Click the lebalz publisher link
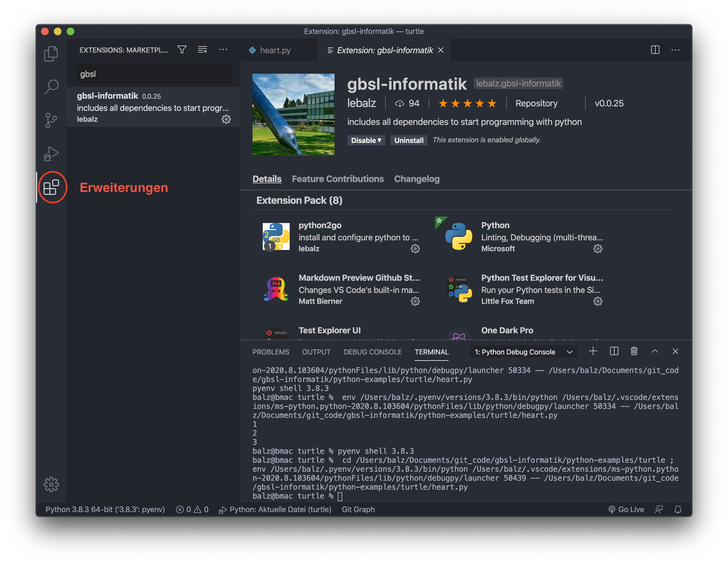Screen dimensions: 728x564 coord(361,103)
